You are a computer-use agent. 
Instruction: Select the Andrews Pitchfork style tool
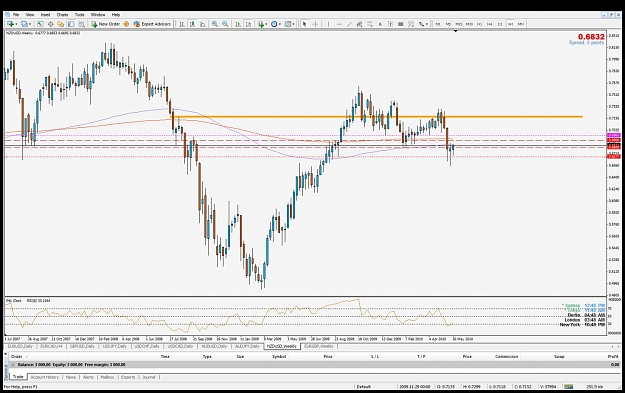click(411, 24)
